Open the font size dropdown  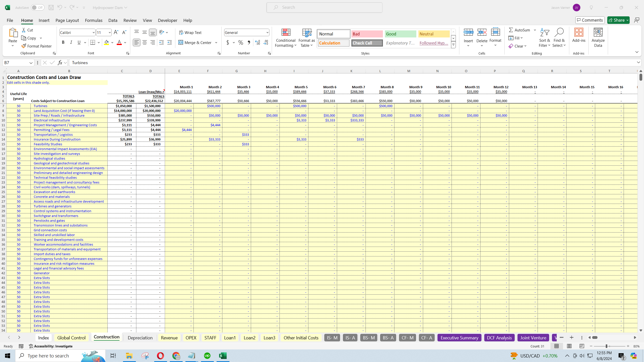(110, 32)
